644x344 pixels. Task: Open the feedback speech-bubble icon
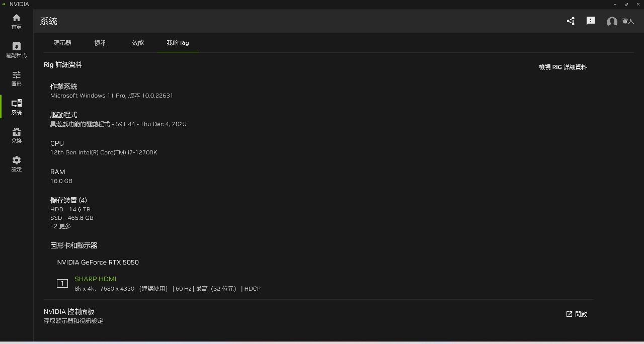point(591,21)
